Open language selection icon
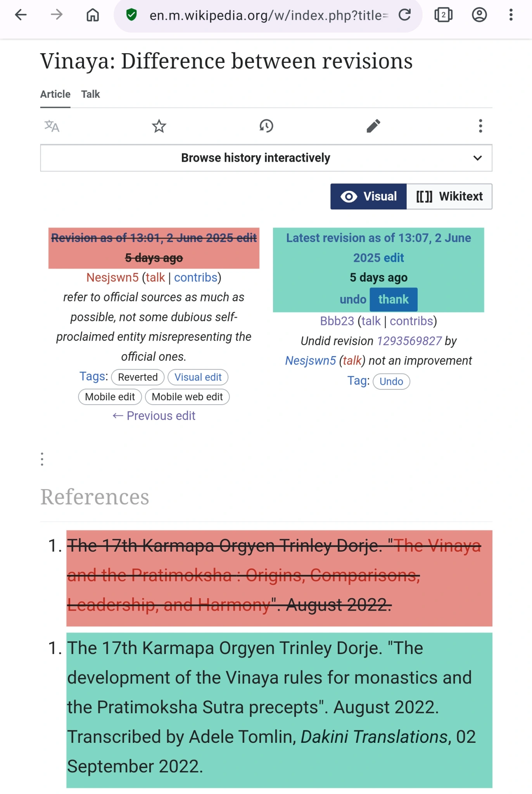532x794 pixels. coord(52,126)
